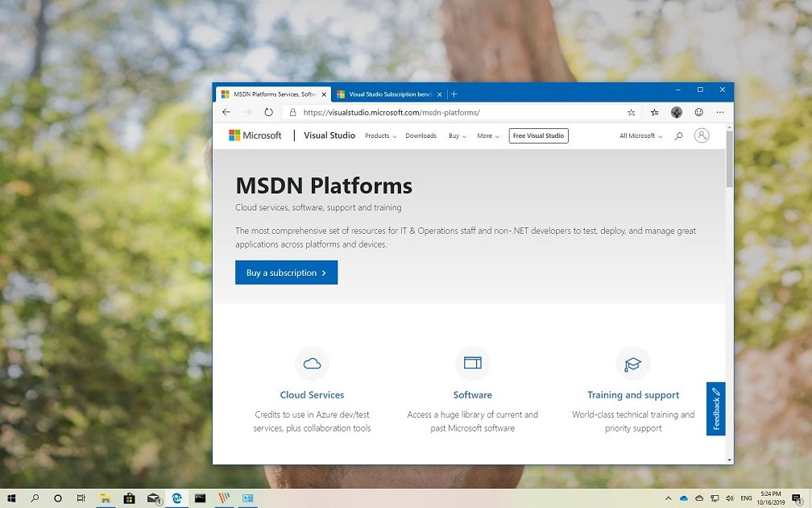Image resolution: width=812 pixels, height=508 pixels.
Task: Click the account sign-in avatar icon
Action: coord(702,135)
